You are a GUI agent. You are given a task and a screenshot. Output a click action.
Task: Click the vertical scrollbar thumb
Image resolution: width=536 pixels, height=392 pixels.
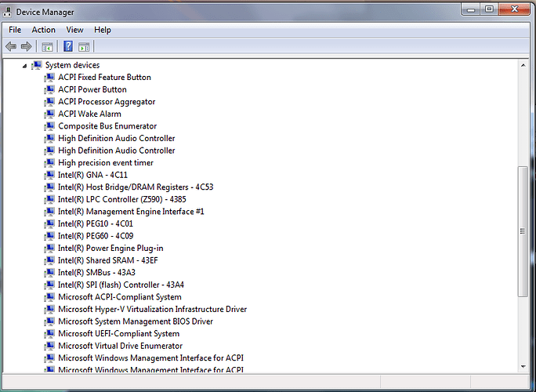coord(523,231)
